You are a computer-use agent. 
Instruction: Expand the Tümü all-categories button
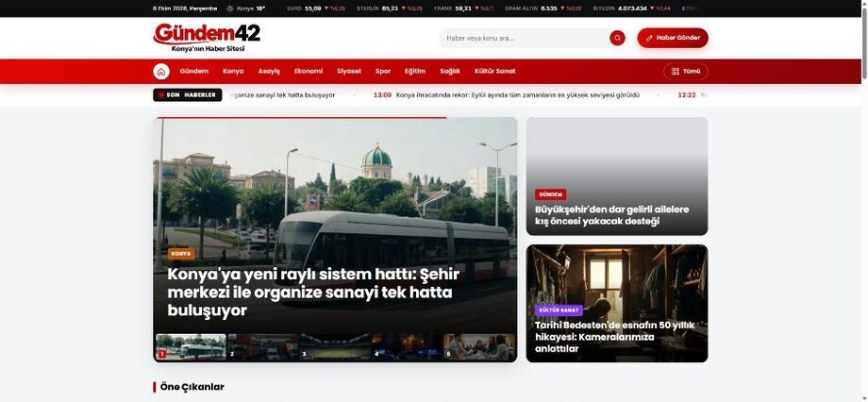pos(685,72)
